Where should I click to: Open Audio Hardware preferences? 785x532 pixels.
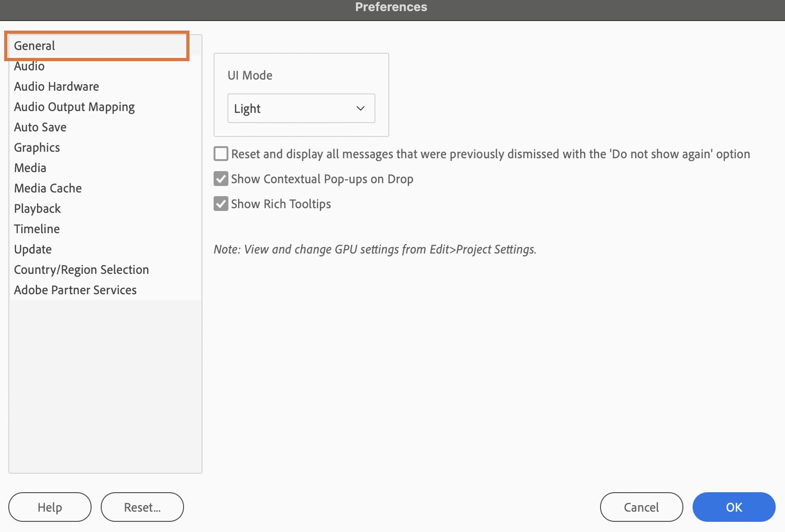[x=57, y=87]
